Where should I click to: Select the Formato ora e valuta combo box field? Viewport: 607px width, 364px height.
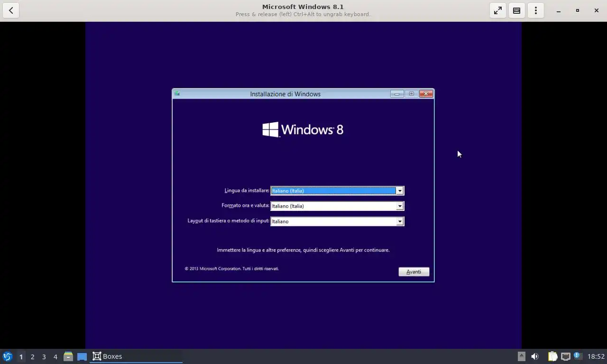tap(337, 206)
